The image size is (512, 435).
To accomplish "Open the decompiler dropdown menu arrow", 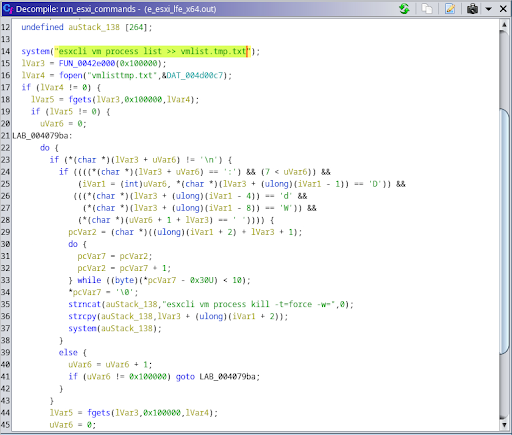I will 489,9.
